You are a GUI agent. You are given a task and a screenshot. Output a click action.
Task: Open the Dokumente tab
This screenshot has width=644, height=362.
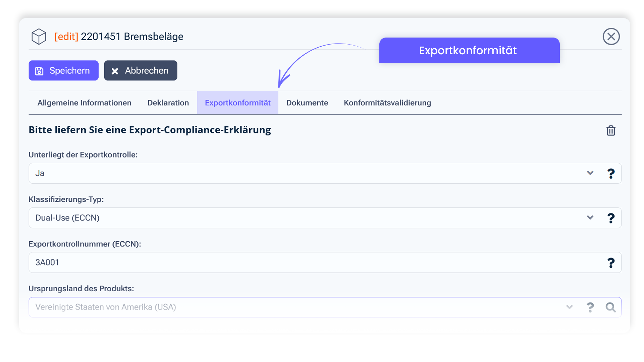(x=307, y=103)
